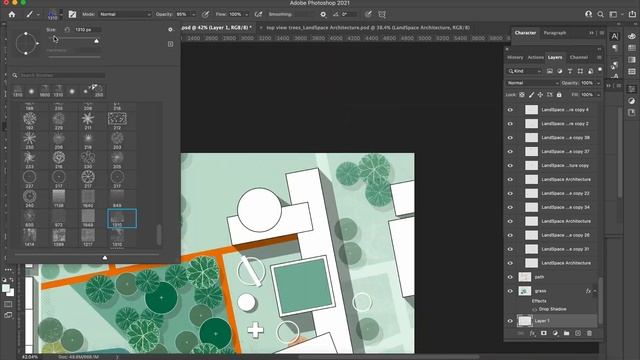Add a layer mask icon
Screen dimensions: 640x360
pos(544,333)
